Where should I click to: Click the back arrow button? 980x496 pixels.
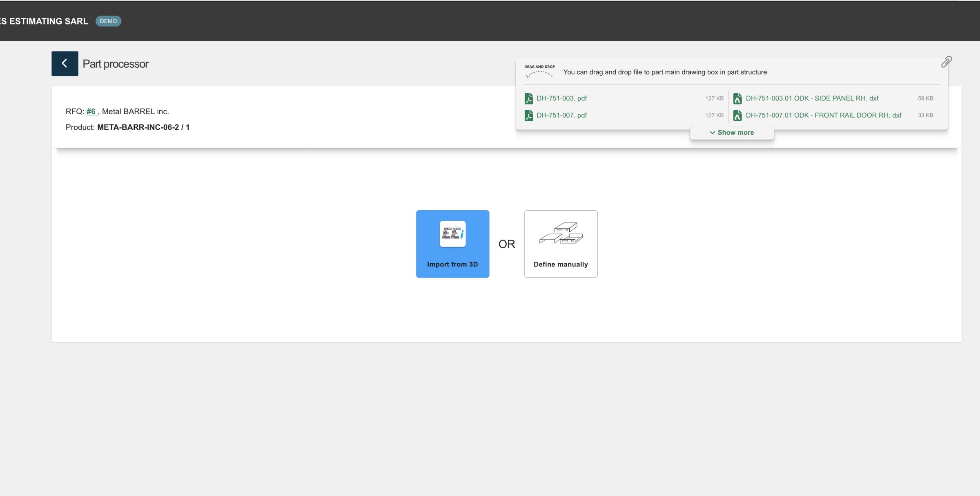click(x=65, y=63)
